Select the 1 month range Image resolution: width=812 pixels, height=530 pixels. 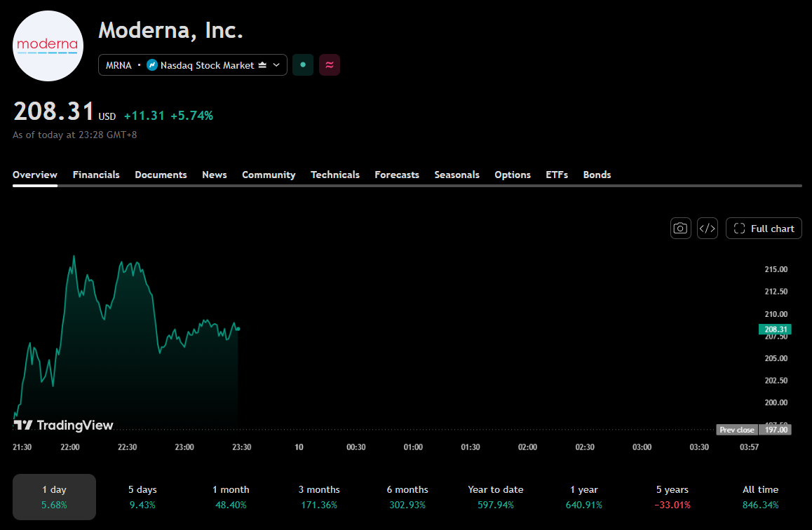pyautogui.click(x=231, y=497)
